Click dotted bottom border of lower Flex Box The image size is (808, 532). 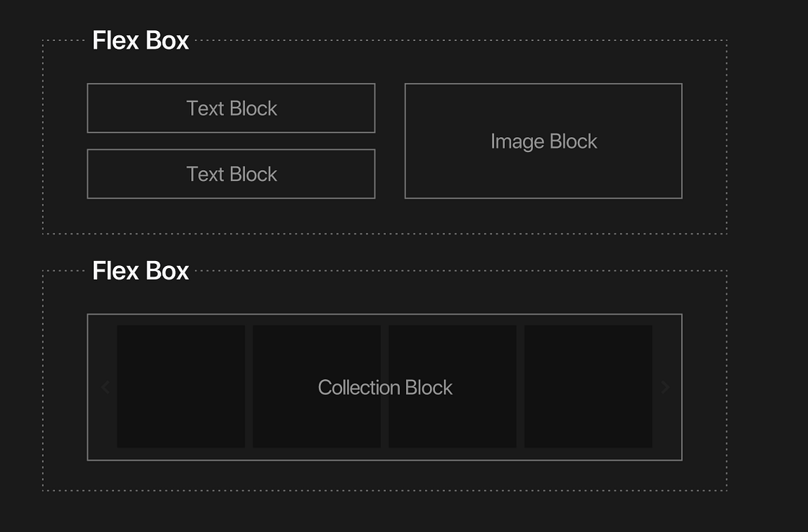[385, 491]
